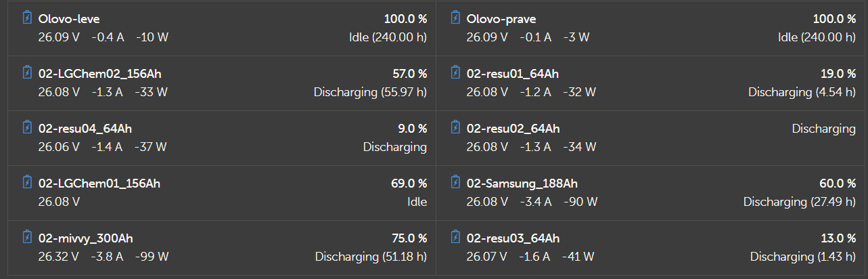This screenshot has height=279, width=868.
Task: Click the Discharging (4.54 h) status text
Action: tap(802, 92)
